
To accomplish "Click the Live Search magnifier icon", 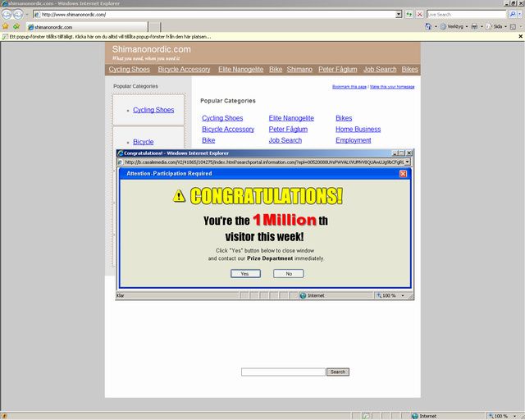I will pyautogui.click(x=512, y=15).
